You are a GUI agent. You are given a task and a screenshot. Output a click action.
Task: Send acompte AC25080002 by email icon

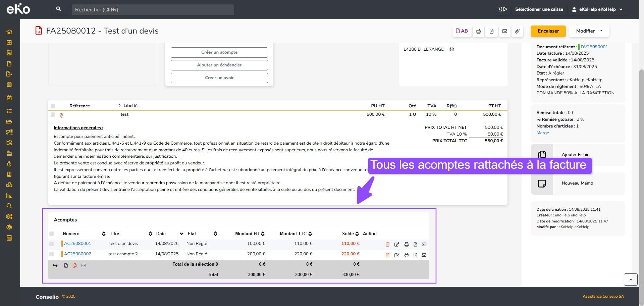[424, 255]
